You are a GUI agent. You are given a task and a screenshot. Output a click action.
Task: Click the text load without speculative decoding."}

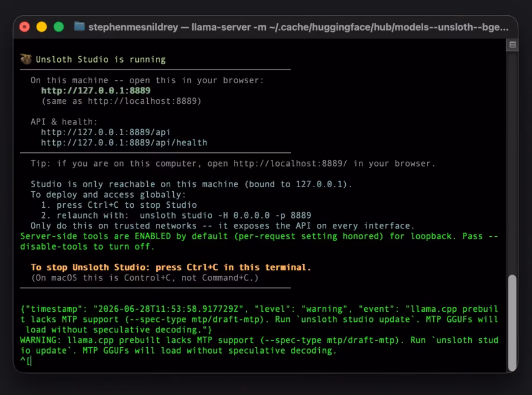[119, 330]
